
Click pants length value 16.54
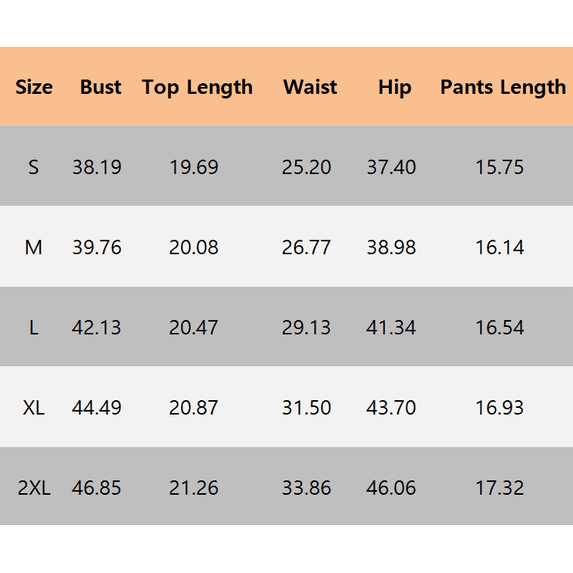click(500, 327)
